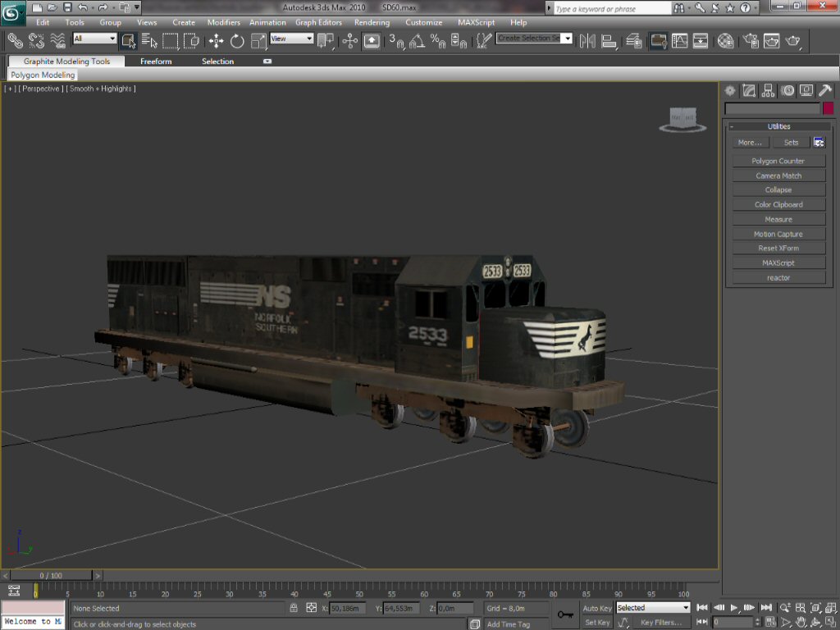Open Rendered Frame Window icon
Viewport: 840px width, 630px height.
(771, 41)
